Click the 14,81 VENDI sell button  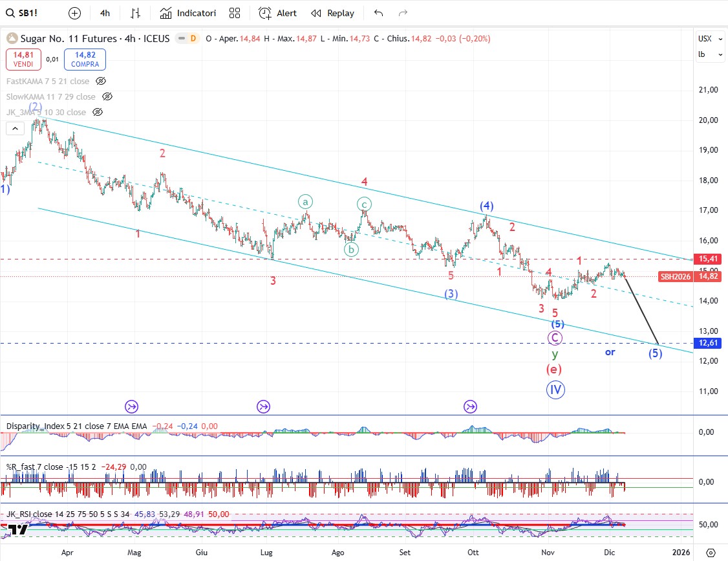(23, 60)
